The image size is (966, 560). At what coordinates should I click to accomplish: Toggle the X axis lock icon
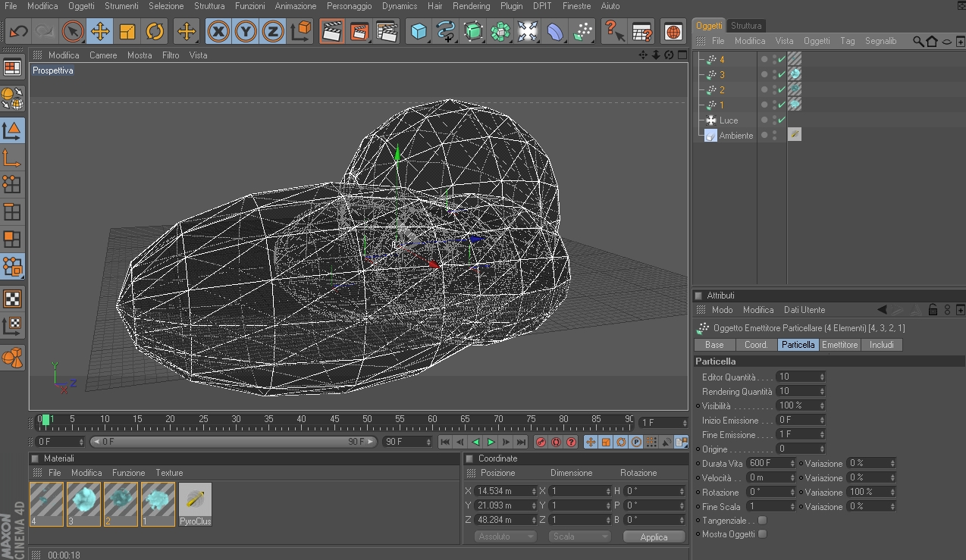[x=218, y=32]
